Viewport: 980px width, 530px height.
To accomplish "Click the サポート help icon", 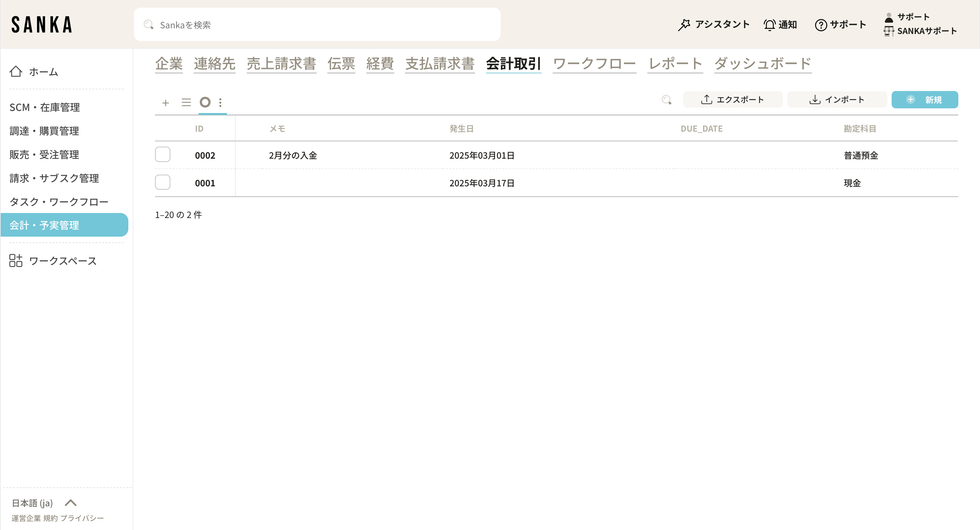I will tap(821, 25).
